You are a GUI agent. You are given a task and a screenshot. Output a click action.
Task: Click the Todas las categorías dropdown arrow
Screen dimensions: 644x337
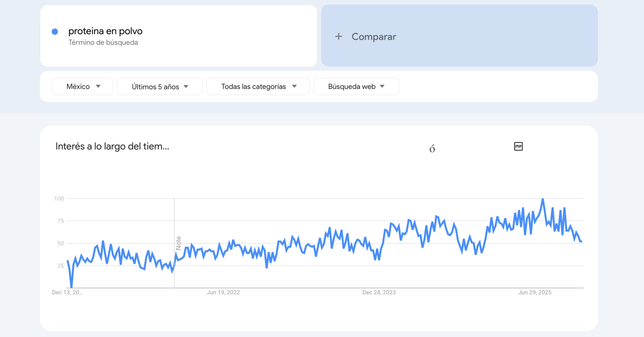pyautogui.click(x=294, y=87)
